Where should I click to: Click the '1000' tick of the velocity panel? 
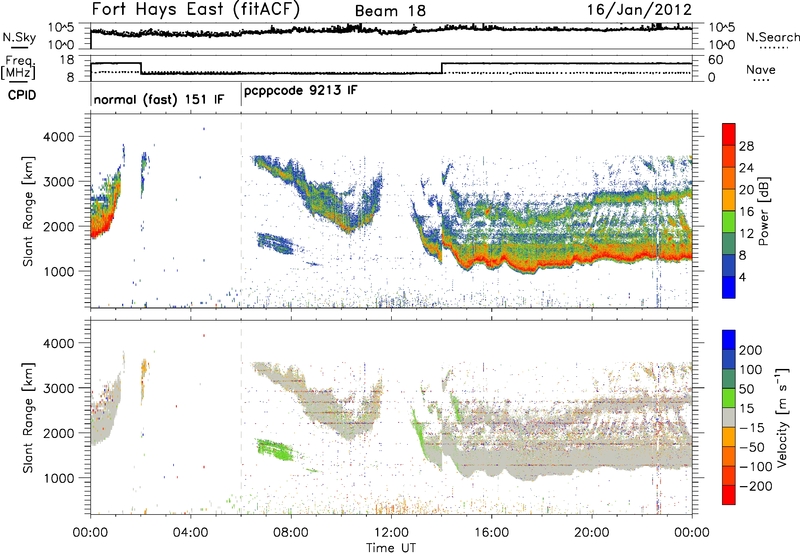(58, 478)
